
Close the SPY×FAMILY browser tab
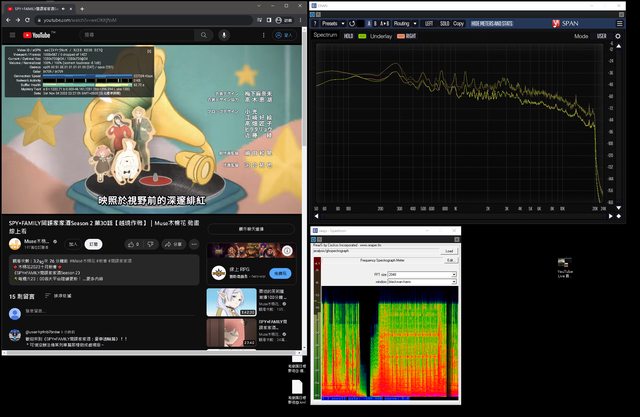pyautogui.click(x=71, y=8)
